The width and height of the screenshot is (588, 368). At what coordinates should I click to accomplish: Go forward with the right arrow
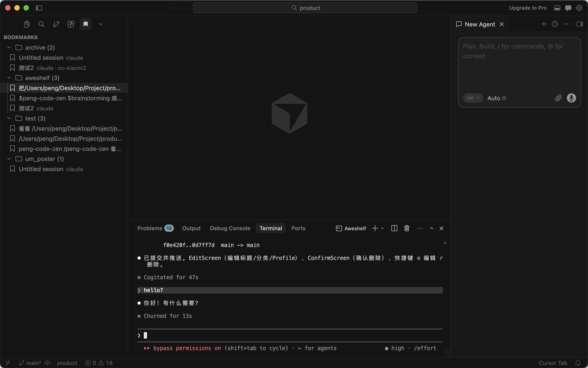(x=184, y=8)
